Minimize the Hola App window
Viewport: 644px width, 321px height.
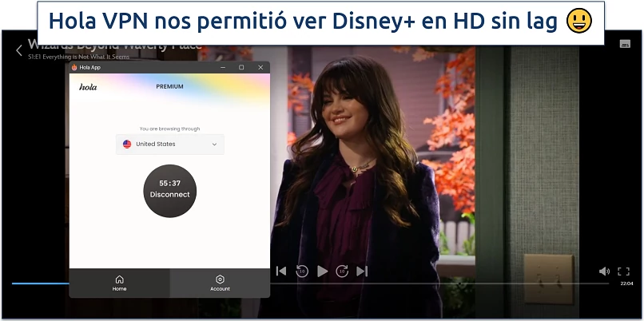[x=223, y=67]
